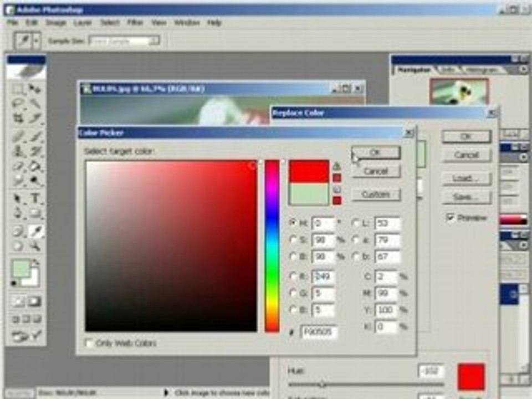
Task: Open the status bar arrow menu
Action: [x=166, y=392]
